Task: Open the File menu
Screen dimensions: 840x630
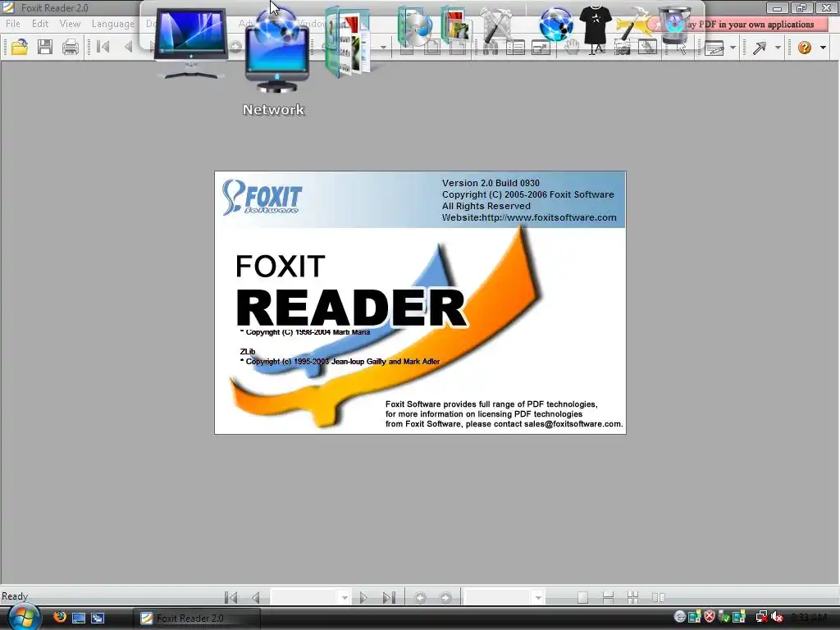Action: coord(13,24)
